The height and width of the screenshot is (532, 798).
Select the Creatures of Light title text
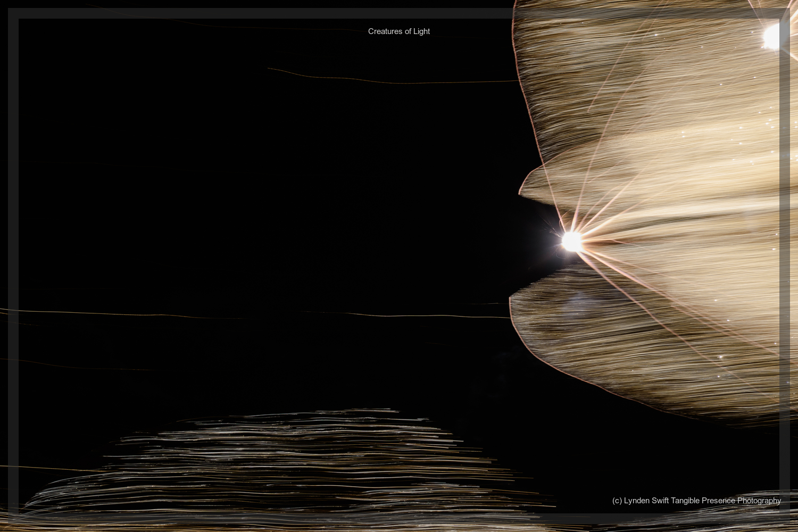click(x=398, y=31)
